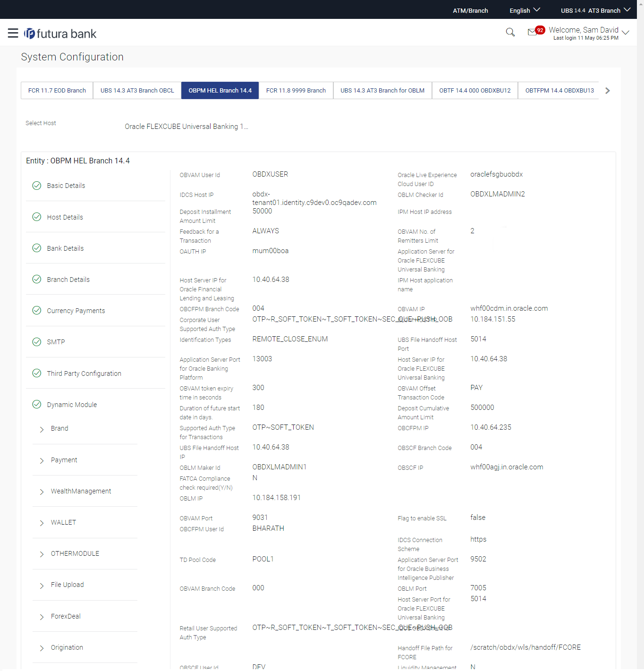
Task: Click the System Configuration page heading
Action: (72, 57)
